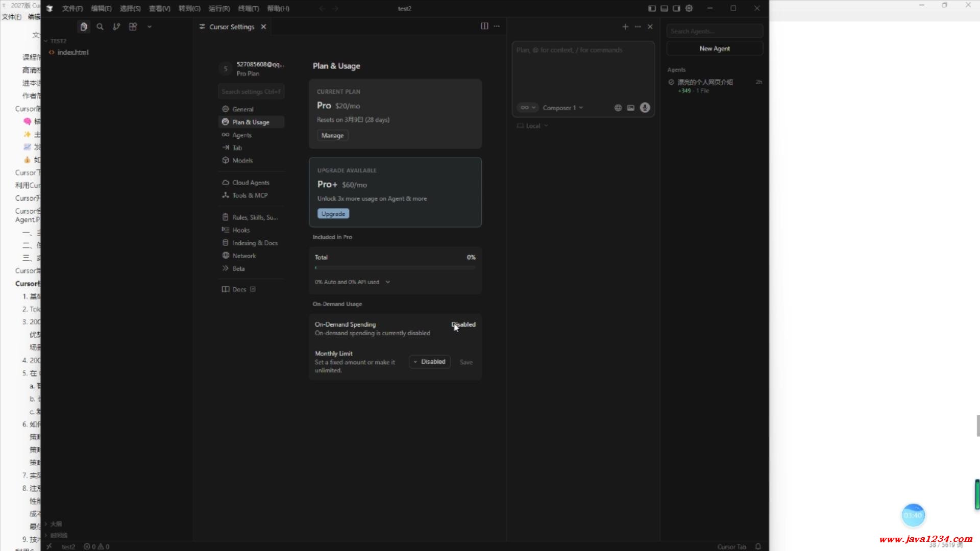Click the globe icon in chat input
The width and height of the screenshot is (980, 551).
click(618, 108)
